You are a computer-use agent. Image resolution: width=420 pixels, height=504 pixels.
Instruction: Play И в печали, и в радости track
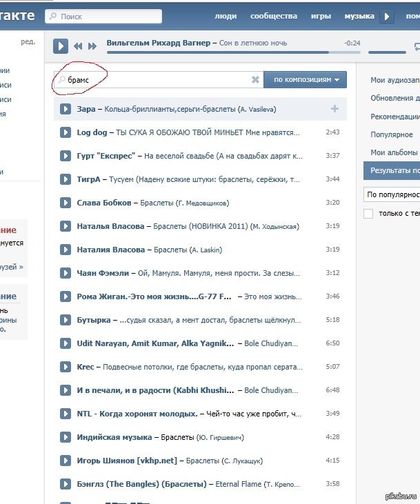(x=66, y=390)
